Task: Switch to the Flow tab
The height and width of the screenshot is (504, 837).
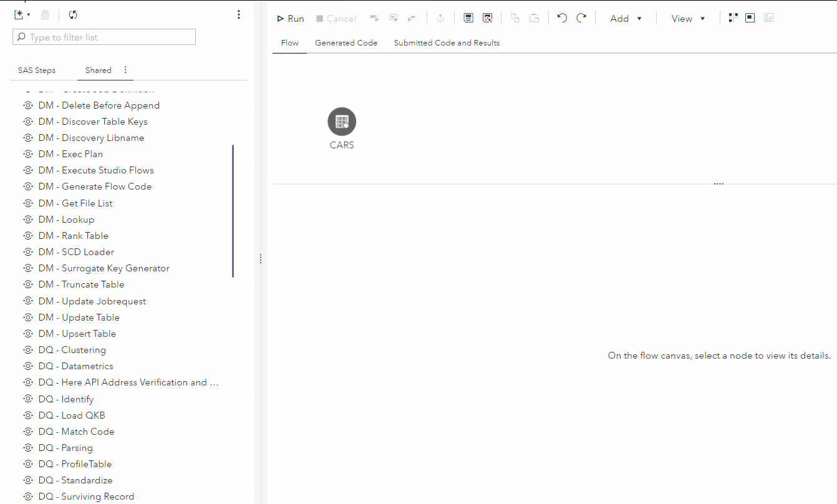Action: [x=290, y=43]
